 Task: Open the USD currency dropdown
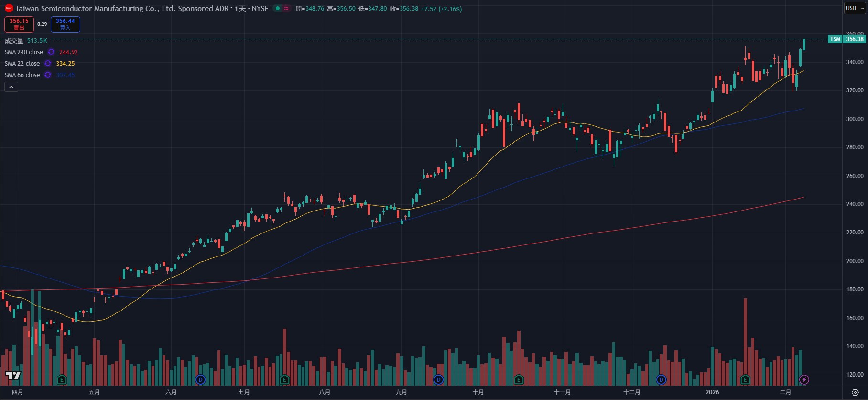pos(855,8)
